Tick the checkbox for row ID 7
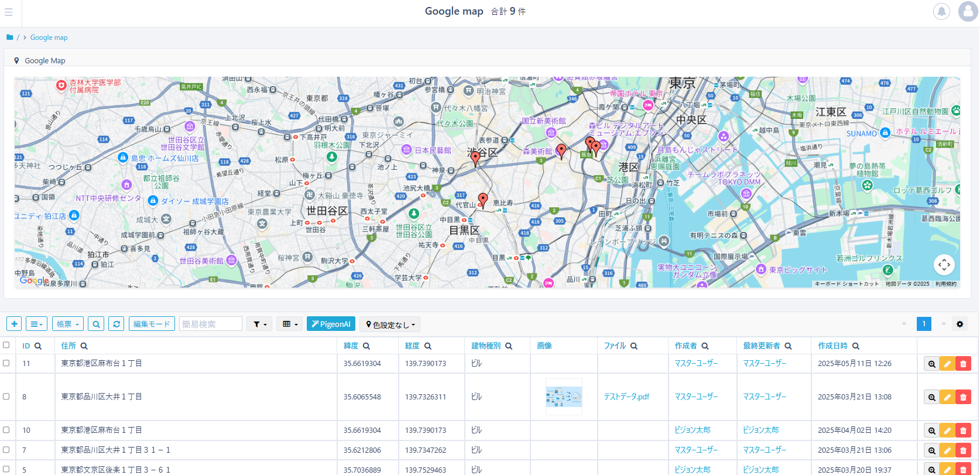Screen dimensions: 980x475 6,450
